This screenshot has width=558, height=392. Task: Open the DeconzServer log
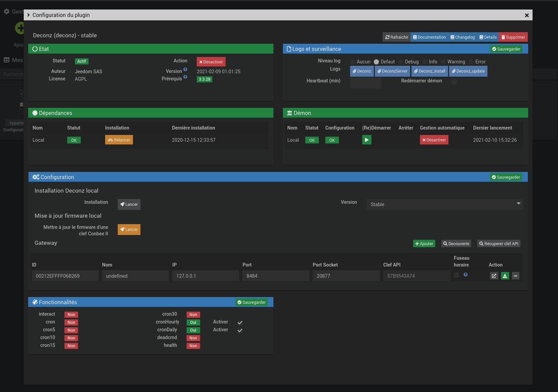392,71
